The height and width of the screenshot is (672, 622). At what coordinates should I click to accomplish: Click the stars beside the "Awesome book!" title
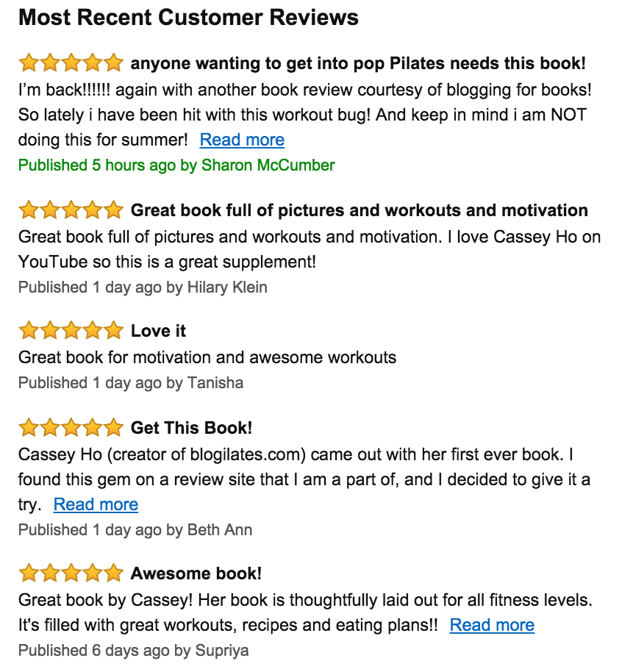pyautogui.click(x=71, y=573)
